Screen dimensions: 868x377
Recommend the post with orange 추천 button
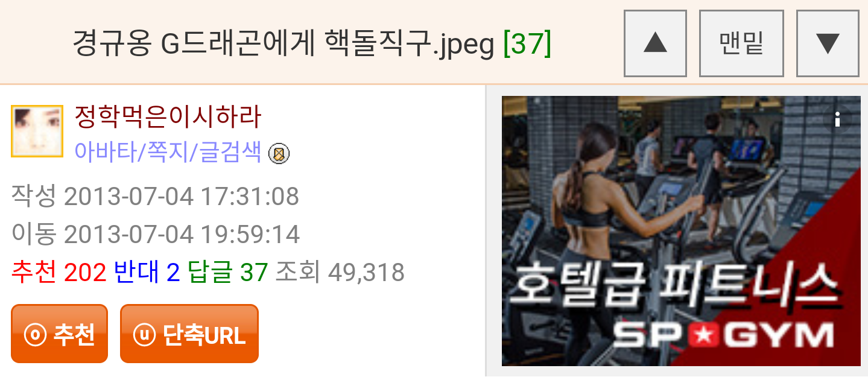click(x=59, y=334)
